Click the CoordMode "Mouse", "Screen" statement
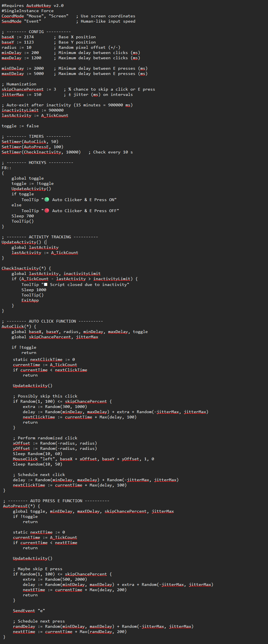Image resolution: width=268 pixels, height=644 pixels. 35,16
